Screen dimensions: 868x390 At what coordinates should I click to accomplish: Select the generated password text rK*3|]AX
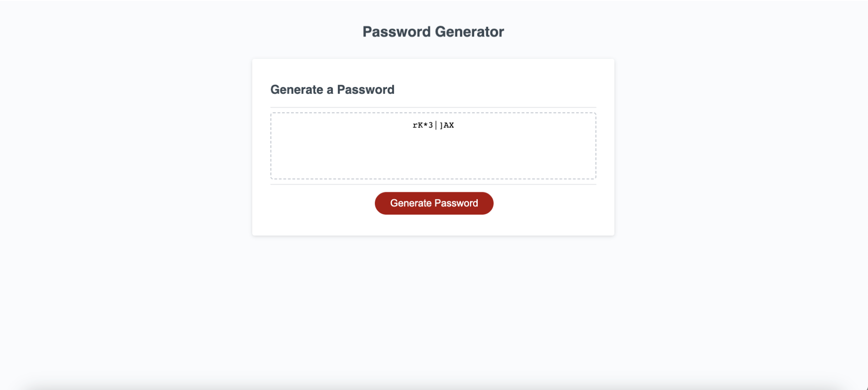coord(433,125)
